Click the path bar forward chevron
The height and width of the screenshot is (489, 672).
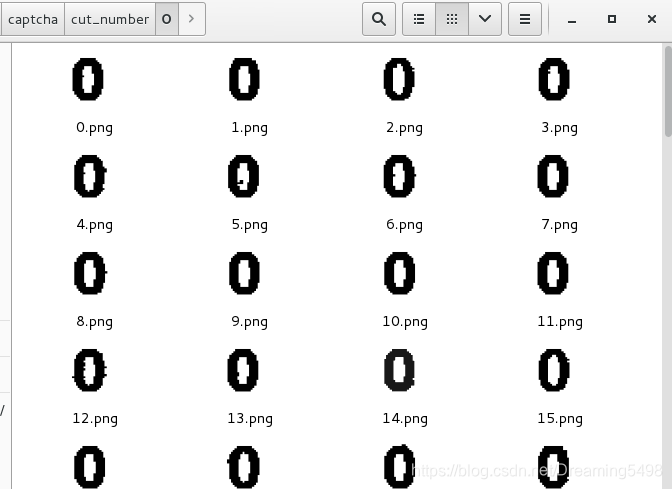pos(192,19)
